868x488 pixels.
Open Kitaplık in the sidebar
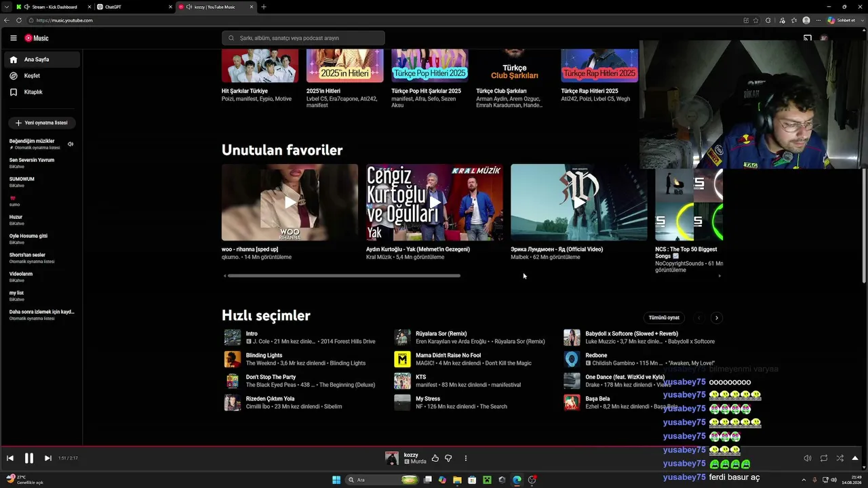coord(42,92)
